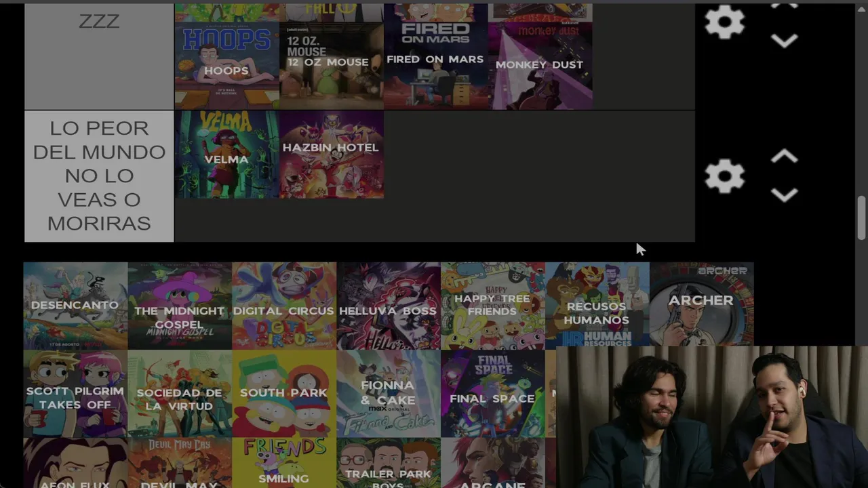Choose Sociedad de la Virtud card
This screenshot has height=488, width=868.
[180, 393]
